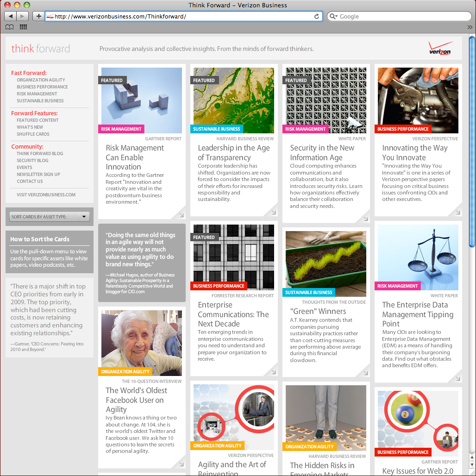Open Sustainable Business in Fast Forward menu

(x=40, y=101)
